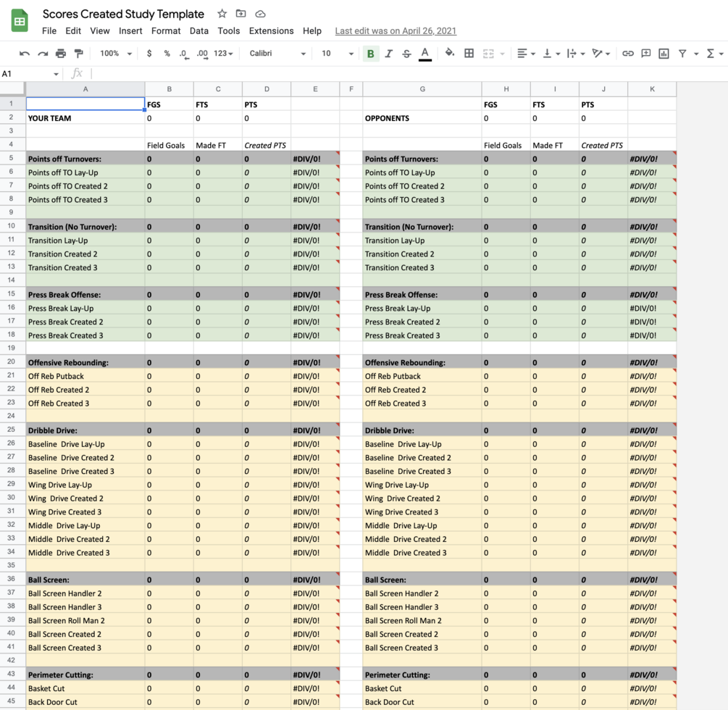
Task: Open the Extensions menu
Action: click(x=271, y=31)
